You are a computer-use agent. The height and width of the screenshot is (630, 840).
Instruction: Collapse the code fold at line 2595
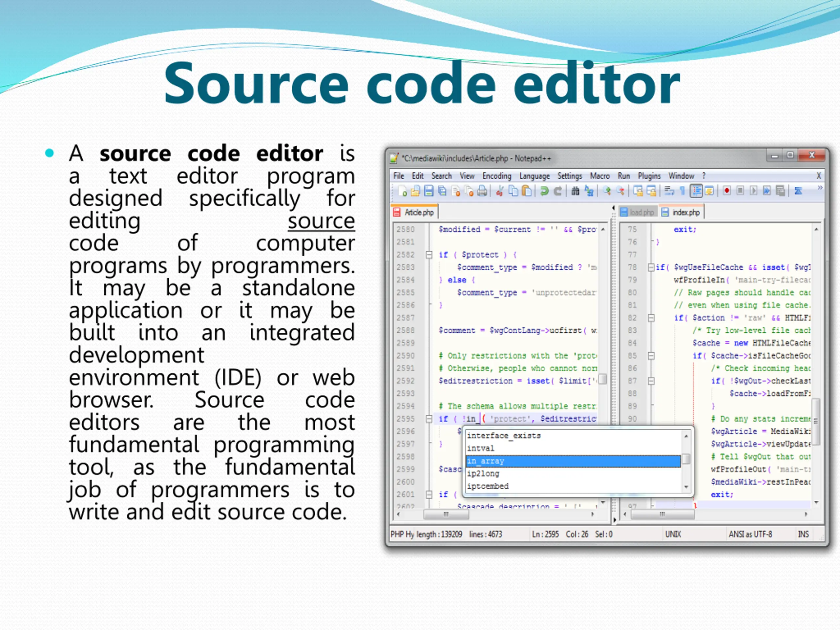tap(429, 419)
